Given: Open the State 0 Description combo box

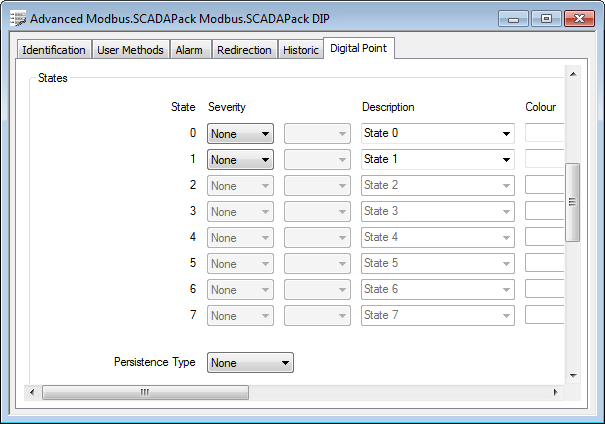Looking at the screenshot, I should tap(437, 133).
